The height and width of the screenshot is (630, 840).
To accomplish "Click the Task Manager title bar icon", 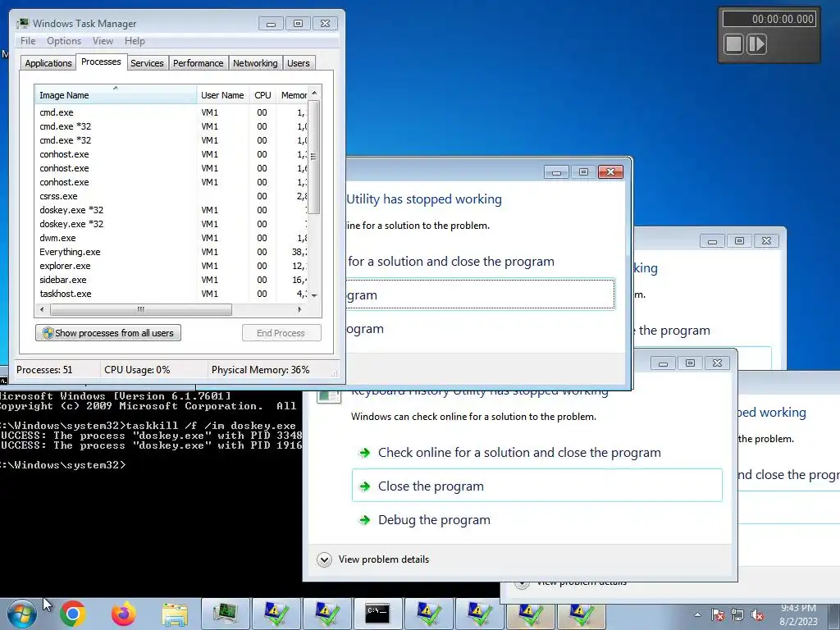I will (22, 24).
